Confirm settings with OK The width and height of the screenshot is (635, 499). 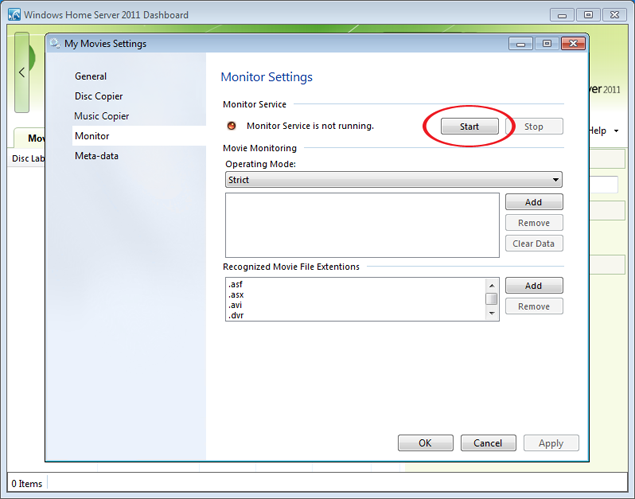click(x=425, y=443)
